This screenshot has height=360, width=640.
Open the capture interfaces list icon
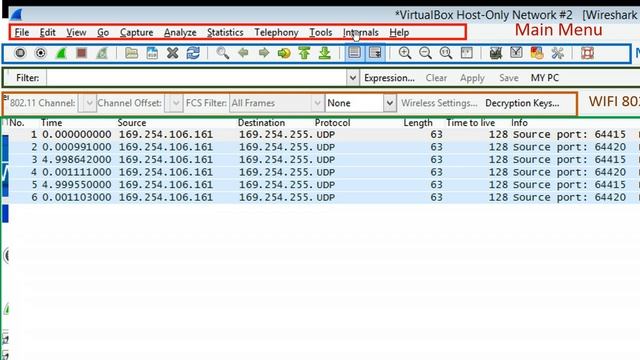coord(20,53)
